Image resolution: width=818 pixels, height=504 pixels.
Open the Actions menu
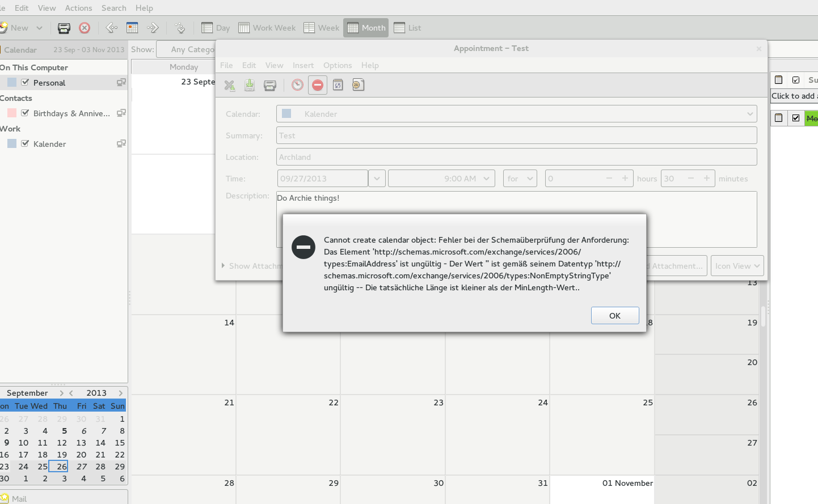(78, 8)
